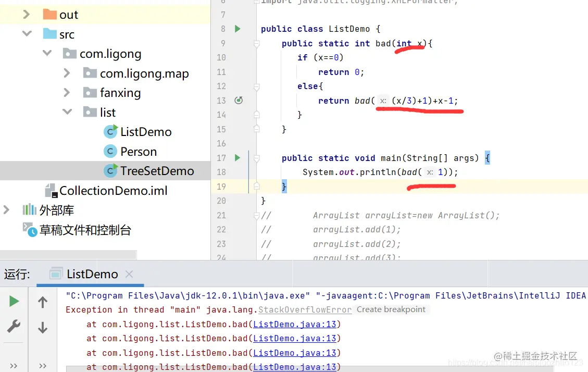Close the ListDemo run tab
The height and width of the screenshot is (372, 588).
tap(129, 274)
